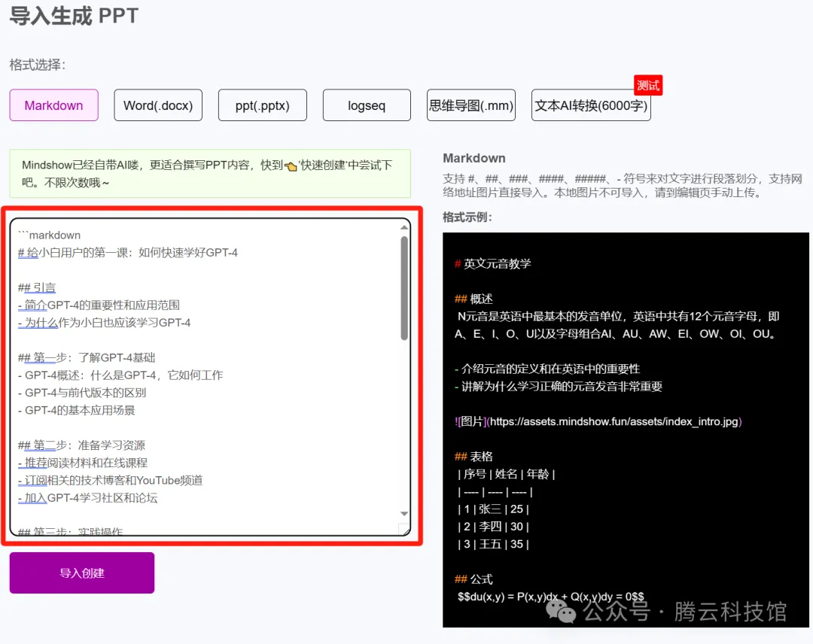Switch to the Word(.docx) import format
Screen dimensions: 813x644
[x=158, y=105]
